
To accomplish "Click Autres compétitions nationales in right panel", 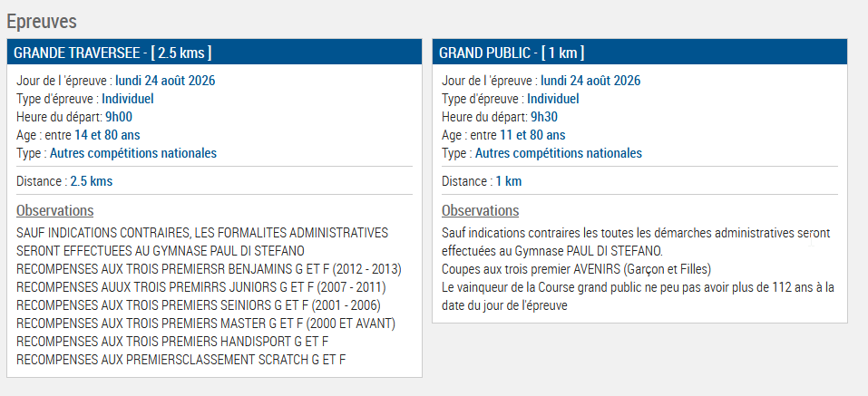I will tap(558, 153).
